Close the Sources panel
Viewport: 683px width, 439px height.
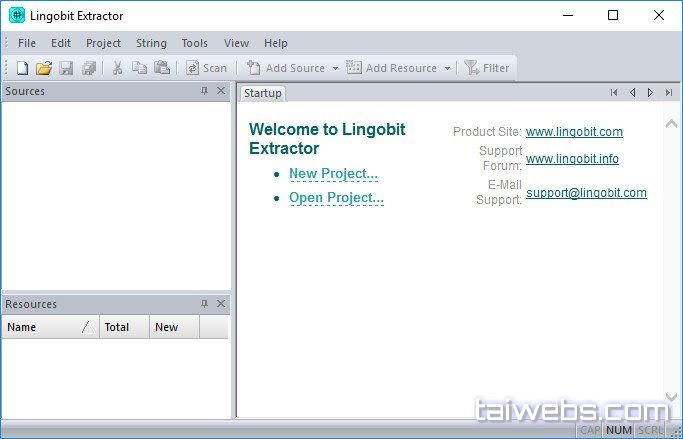(221, 91)
